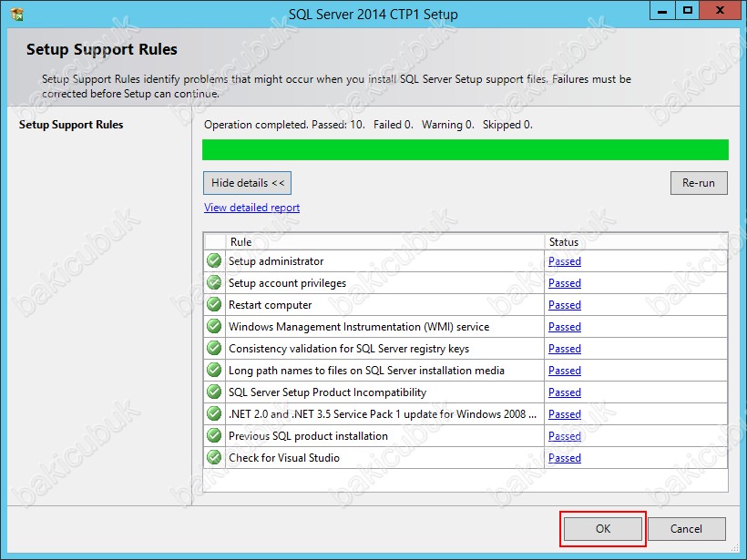Open Passed details for Setup administrator rule
This screenshot has height=560, width=747.
pos(564,261)
